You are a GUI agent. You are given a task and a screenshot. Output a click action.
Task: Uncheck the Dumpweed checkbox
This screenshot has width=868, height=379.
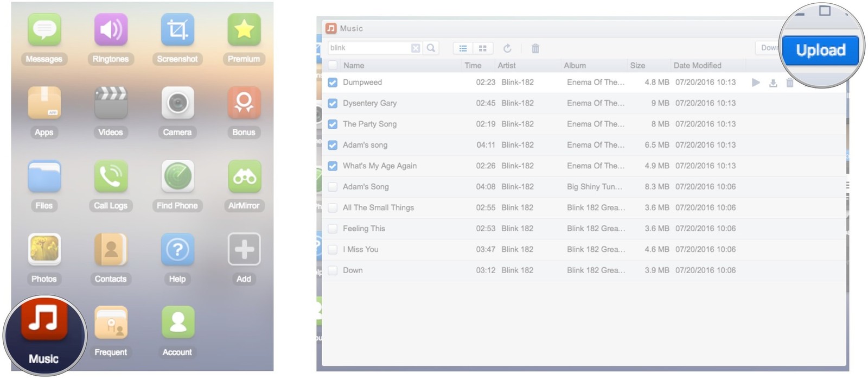(x=333, y=83)
